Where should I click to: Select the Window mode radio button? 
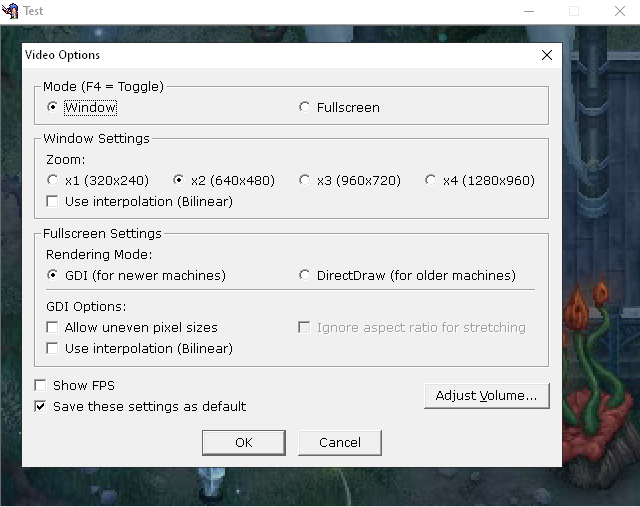[x=52, y=107]
